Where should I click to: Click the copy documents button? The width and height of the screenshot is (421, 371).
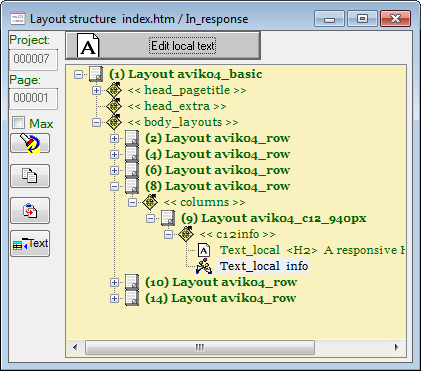[x=30, y=176]
